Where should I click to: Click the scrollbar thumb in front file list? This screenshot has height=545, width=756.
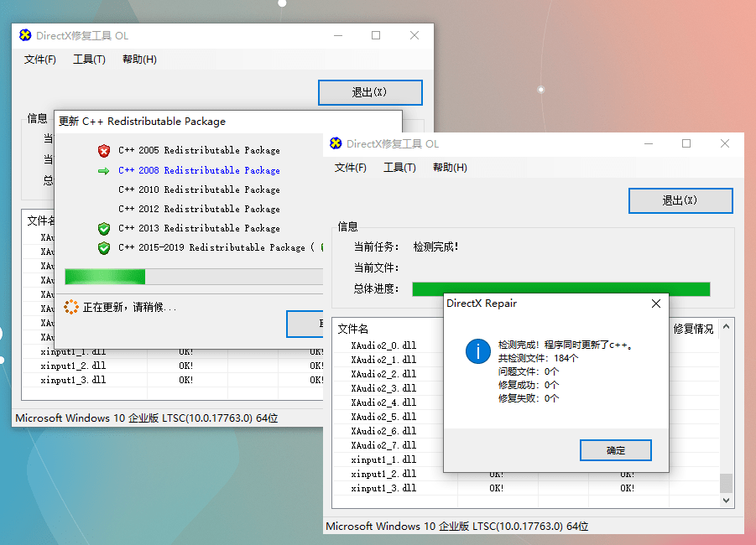726,483
